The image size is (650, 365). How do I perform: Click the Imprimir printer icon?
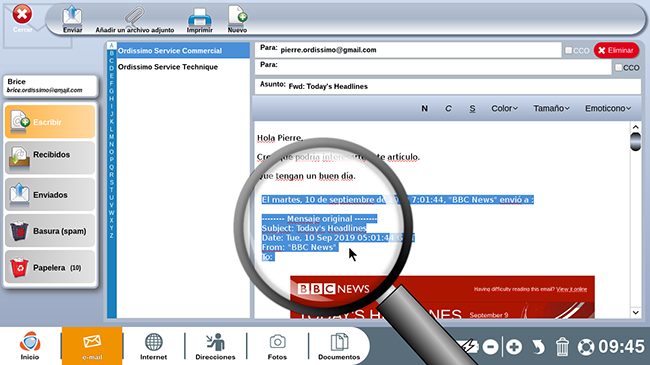click(199, 19)
